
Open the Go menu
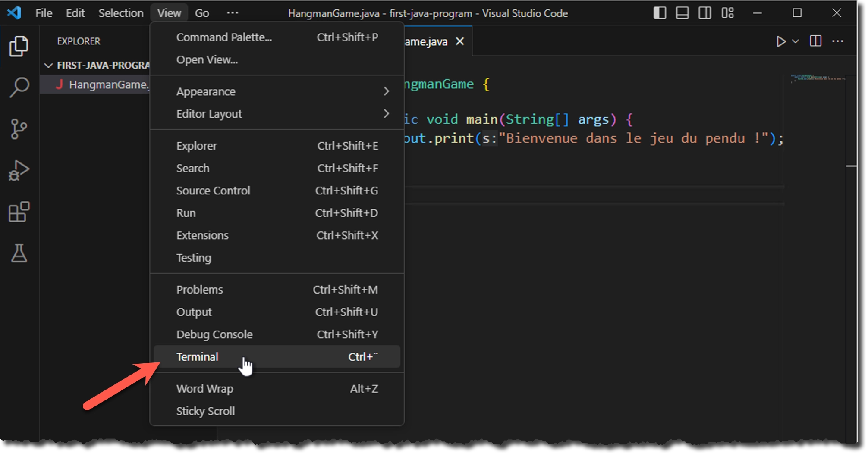pos(202,13)
